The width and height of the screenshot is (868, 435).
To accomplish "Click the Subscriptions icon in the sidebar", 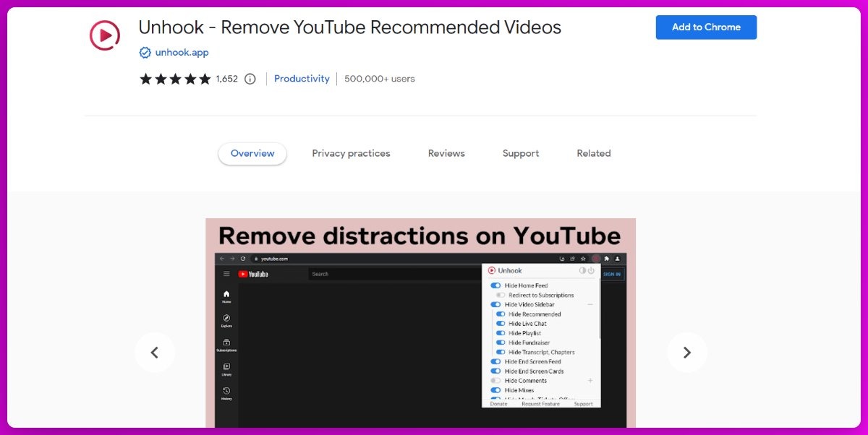I will pyautogui.click(x=226, y=343).
